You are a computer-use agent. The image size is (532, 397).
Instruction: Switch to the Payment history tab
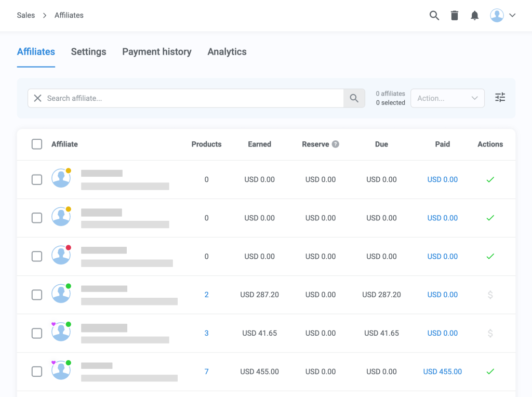(x=156, y=51)
